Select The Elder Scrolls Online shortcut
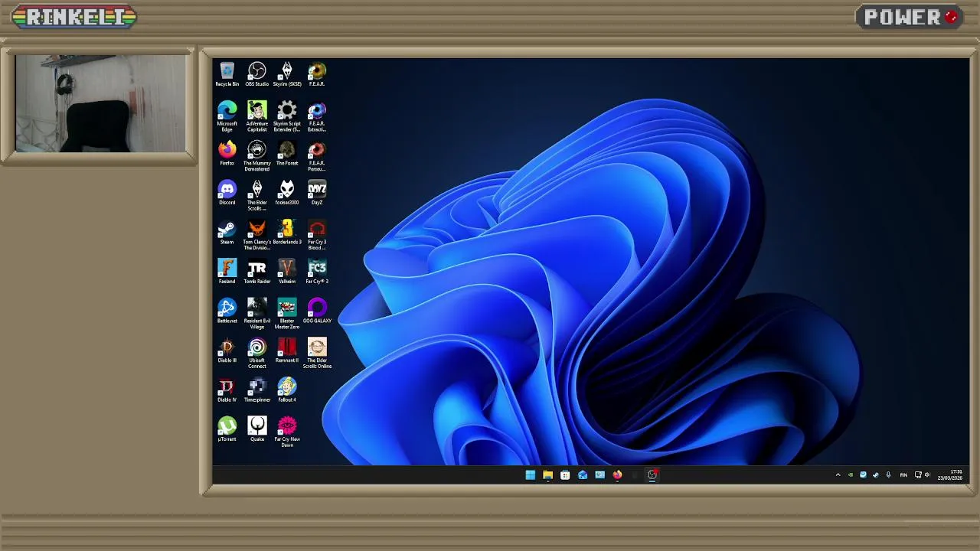This screenshot has width=980, height=551. 317,354
